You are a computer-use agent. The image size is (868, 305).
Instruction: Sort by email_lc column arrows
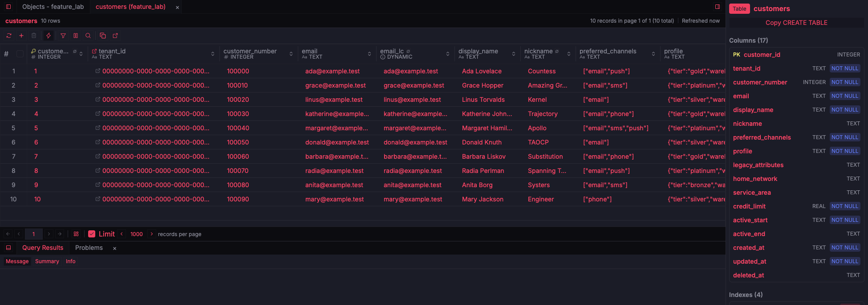(x=448, y=54)
